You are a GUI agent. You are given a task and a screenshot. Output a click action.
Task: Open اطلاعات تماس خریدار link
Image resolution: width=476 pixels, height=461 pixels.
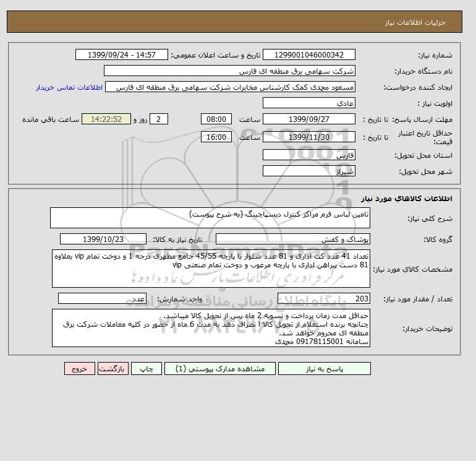[69, 87]
